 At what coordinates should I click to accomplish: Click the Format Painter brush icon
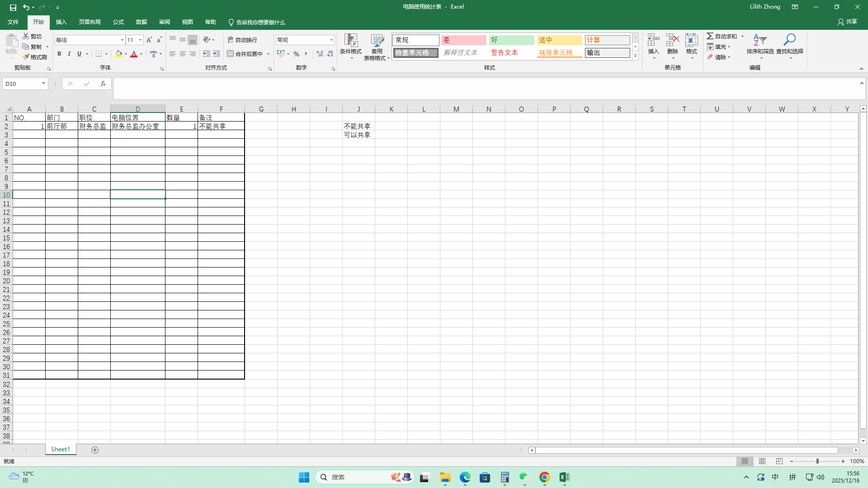[x=26, y=57]
